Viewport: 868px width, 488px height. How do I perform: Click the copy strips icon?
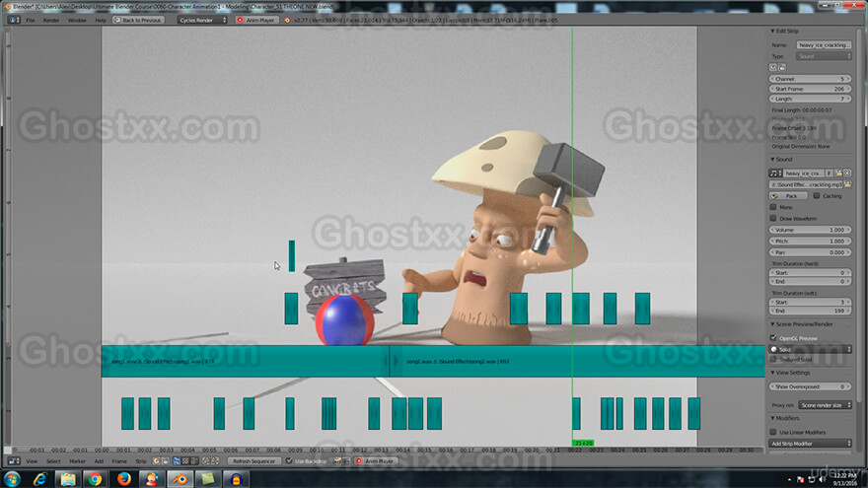tap(206, 461)
